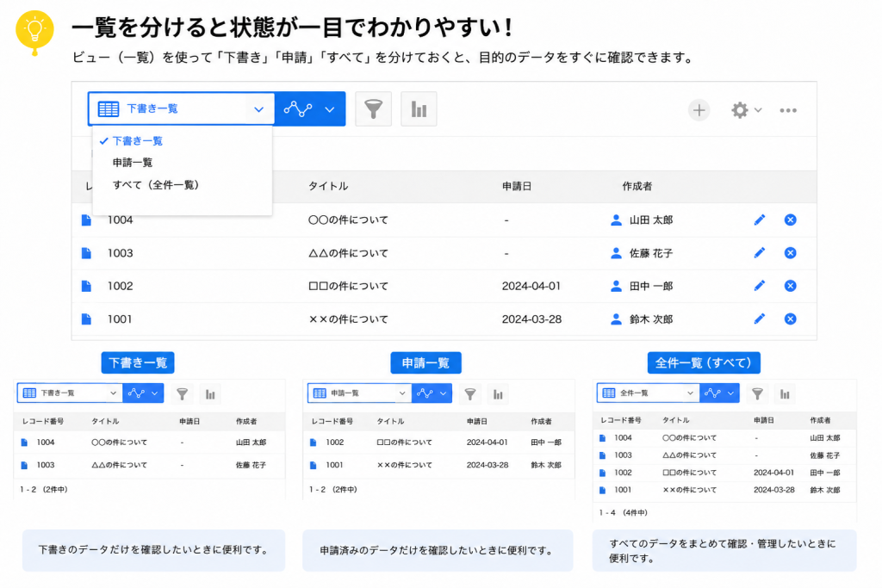Open the small 下書き一覧 view dropdown
Viewport: 882px width, 588px height.
pos(70,393)
